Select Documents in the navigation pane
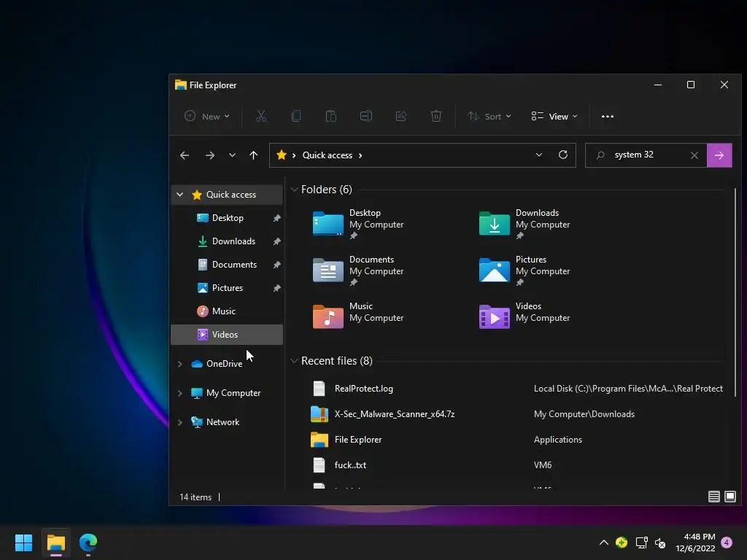Image resolution: width=747 pixels, height=560 pixels. (227, 265)
